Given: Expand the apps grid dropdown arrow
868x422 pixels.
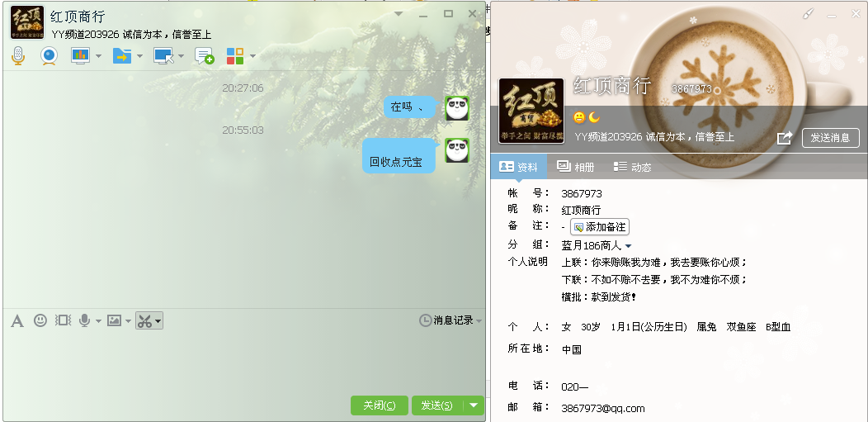Looking at the screenshot, I should tap(252, 56).
